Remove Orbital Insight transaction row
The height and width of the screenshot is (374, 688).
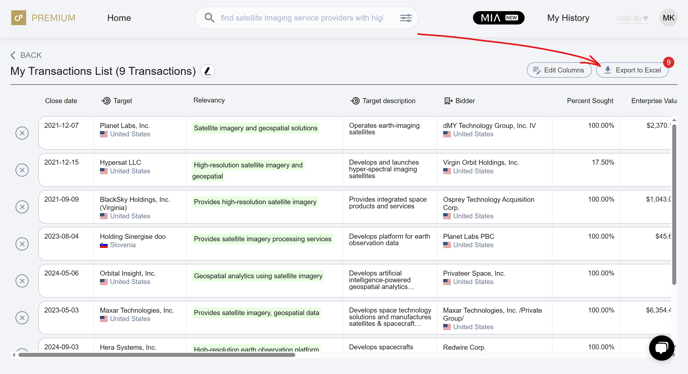[x=22, y=281]
